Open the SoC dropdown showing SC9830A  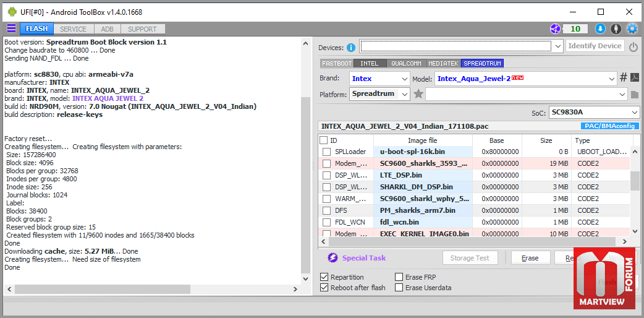pos(594,113)
